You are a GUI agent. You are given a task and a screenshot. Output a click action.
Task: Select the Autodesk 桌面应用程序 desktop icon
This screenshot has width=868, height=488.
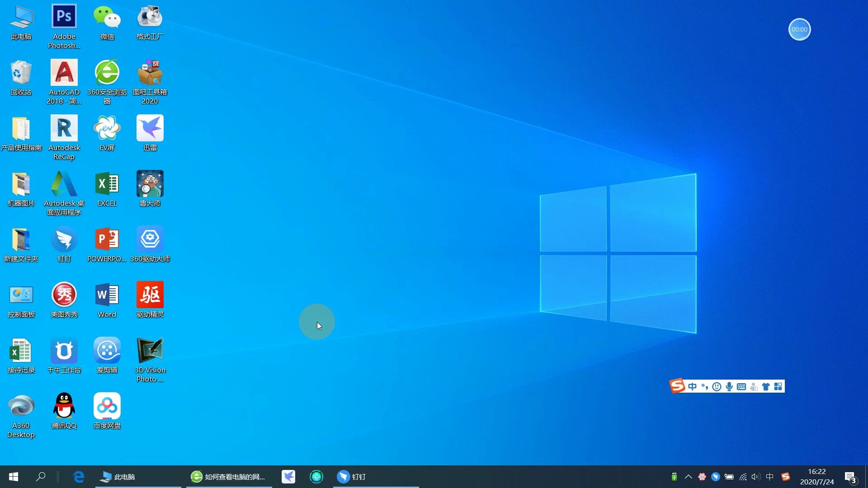click(64, 193)
